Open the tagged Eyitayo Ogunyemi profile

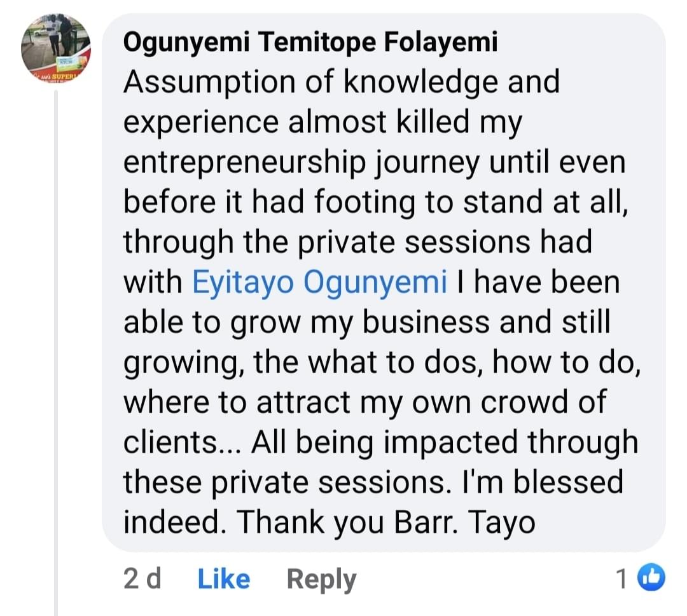[x=319, y=283]
